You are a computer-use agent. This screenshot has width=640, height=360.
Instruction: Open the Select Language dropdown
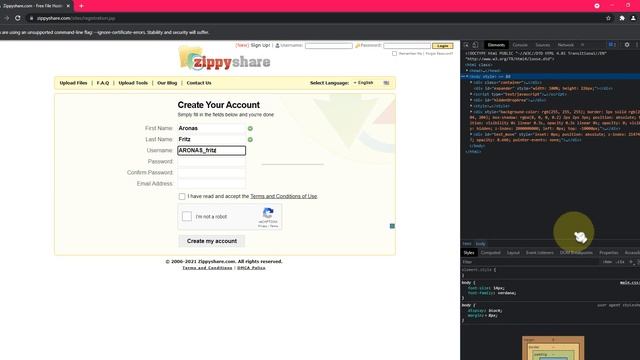(x=364, y=83)
